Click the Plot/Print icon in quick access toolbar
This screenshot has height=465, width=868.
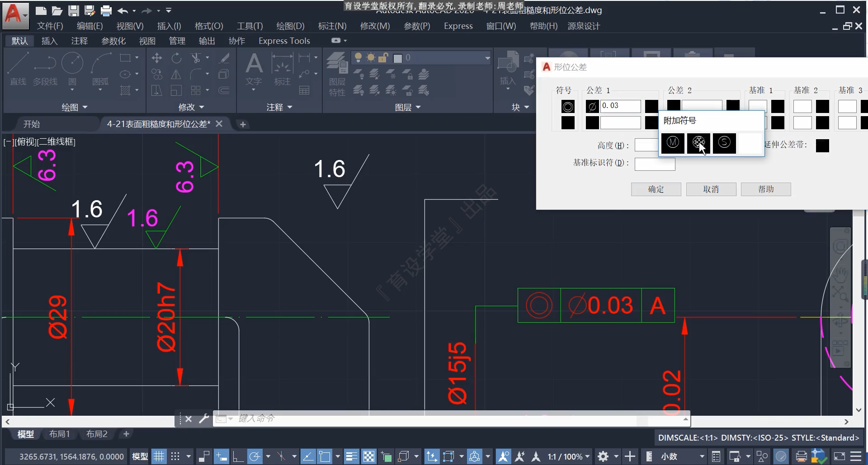pos(106,10)
